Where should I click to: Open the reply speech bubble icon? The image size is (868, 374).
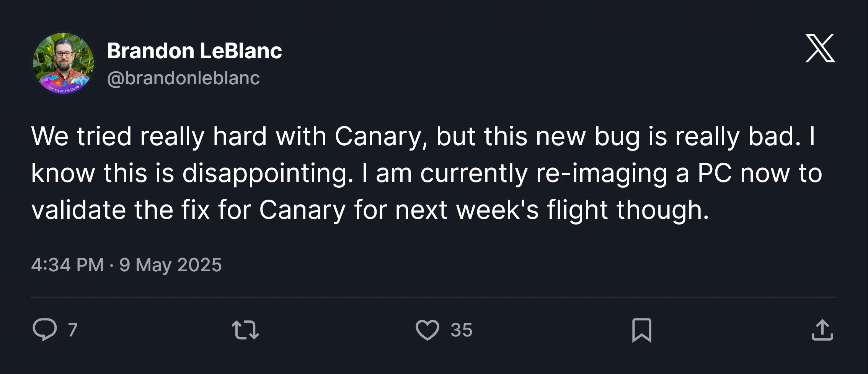point(45,330)
